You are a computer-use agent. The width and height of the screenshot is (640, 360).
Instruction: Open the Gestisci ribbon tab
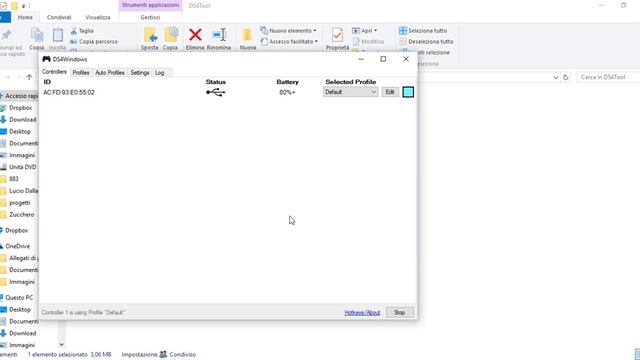[150, 18]
